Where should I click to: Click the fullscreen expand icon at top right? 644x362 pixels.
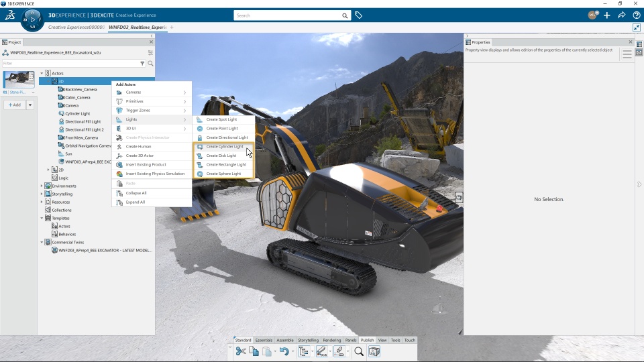pos(637,27)
